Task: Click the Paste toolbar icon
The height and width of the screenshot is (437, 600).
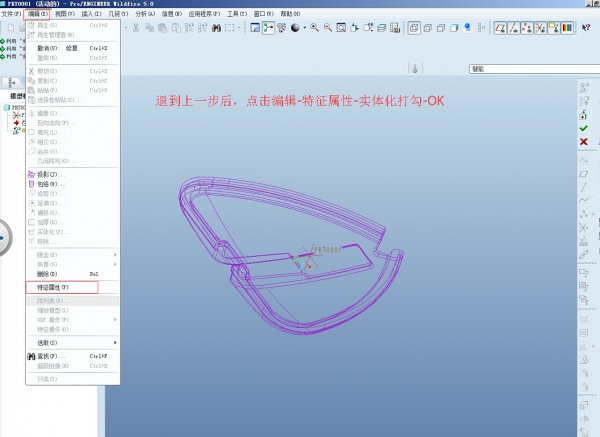Action: click(163, 28)
